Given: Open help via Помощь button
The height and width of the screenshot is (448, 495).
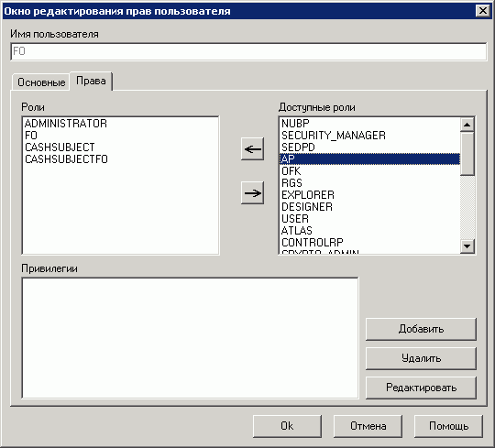Looking at the screenshot, I should [448, 426].
